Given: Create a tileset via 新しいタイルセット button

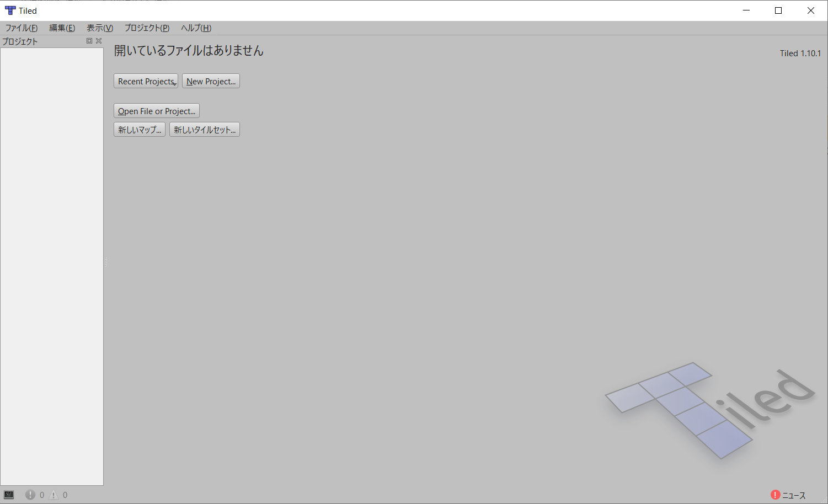Looking at the screenshot, I should click(204, 129).
